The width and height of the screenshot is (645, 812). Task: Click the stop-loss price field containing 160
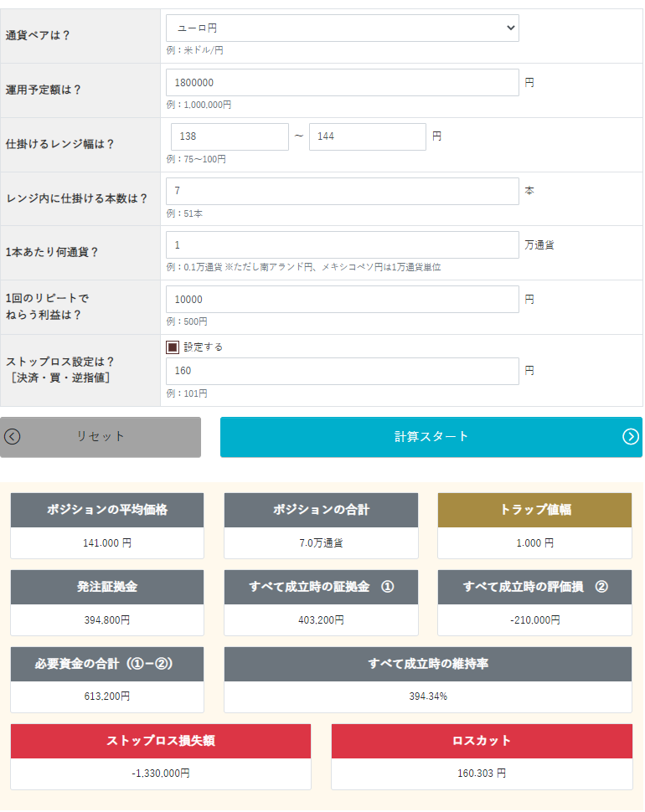(x=342, y=371)
